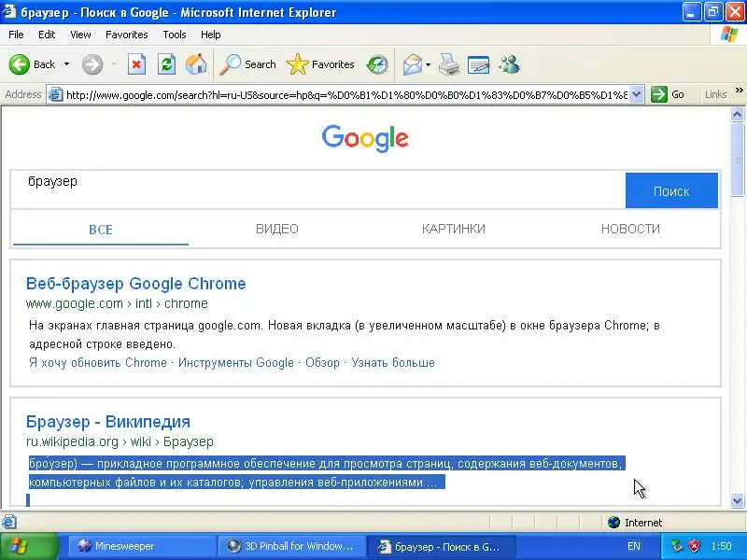
Task: Switch to the НОВОСТИ tab
Action: [630, 229]
